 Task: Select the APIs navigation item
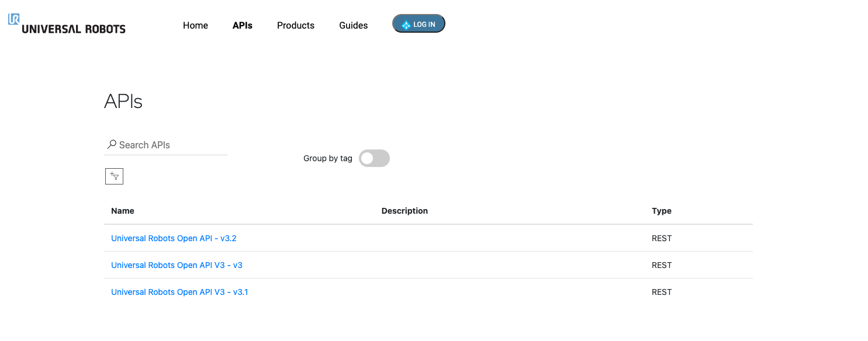pos(243,25)
